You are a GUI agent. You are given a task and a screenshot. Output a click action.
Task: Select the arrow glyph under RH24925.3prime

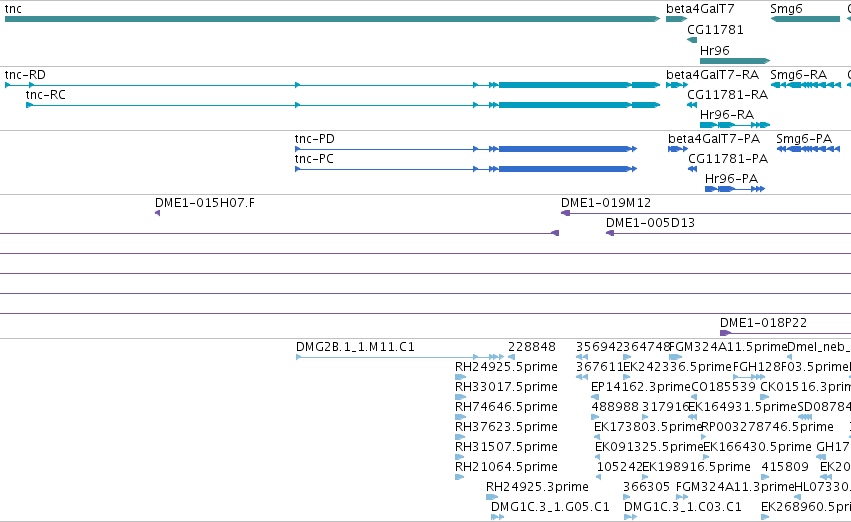click(492, 497)
